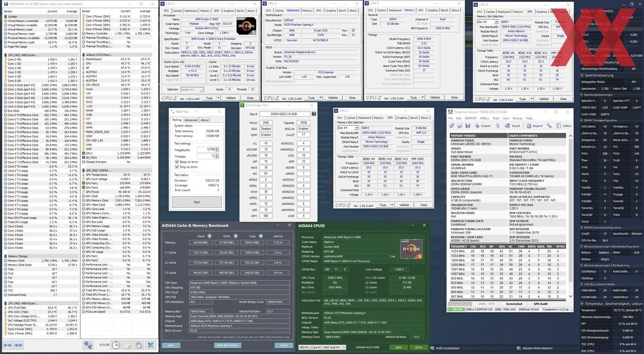Click HWiNFO clock timer icon
Image resolution: width=644 pixels, height=354 pixels.
pos(116,345)
